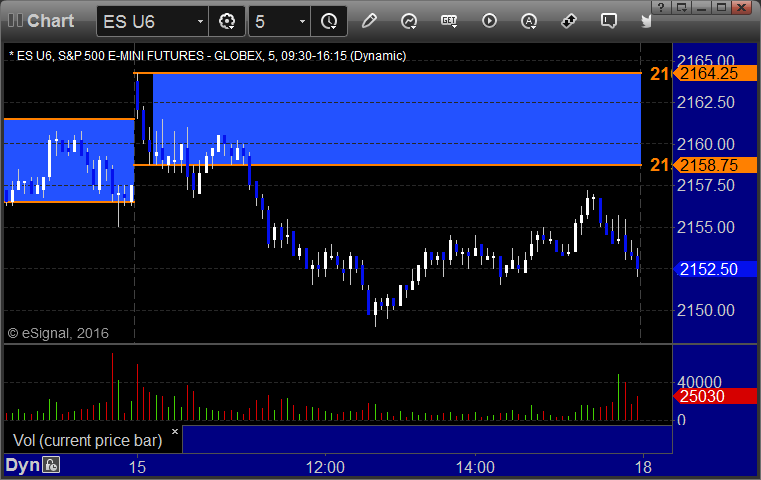Click the blue 2152.50 last price label
This screenshot has height=480, width=761.
point(715,269)
